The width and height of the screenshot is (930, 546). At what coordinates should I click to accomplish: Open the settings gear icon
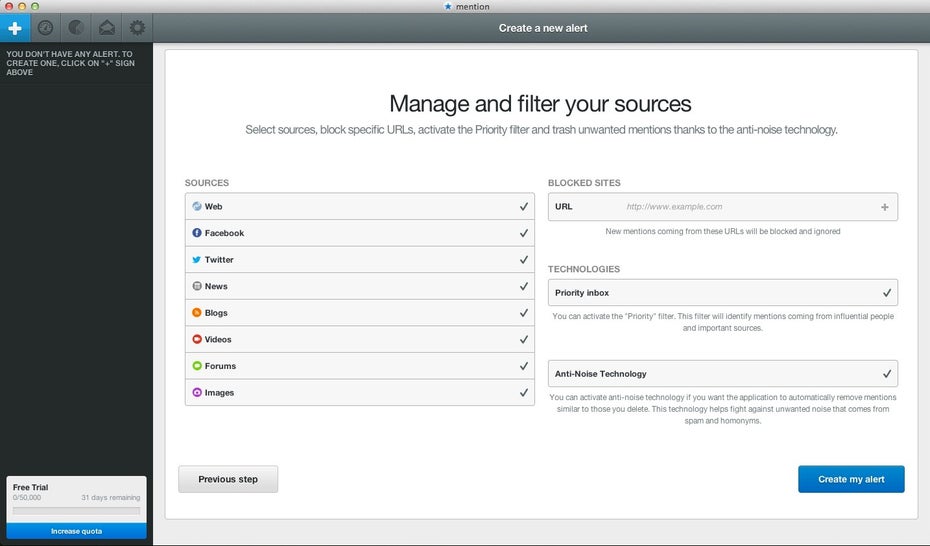tap(137, 28)
